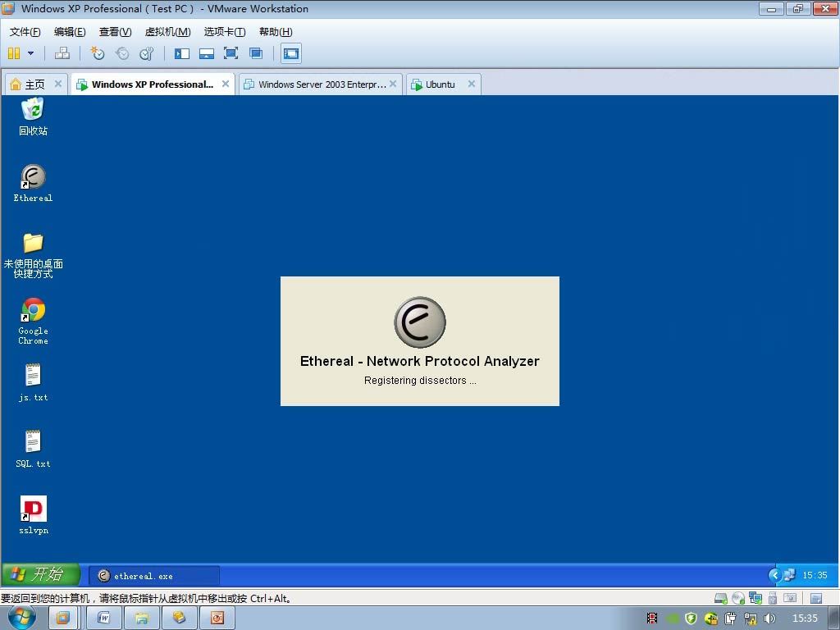Screen dimensions: 840x630
Task: Click the host network warning tray icon
Action: coord(750,619)
